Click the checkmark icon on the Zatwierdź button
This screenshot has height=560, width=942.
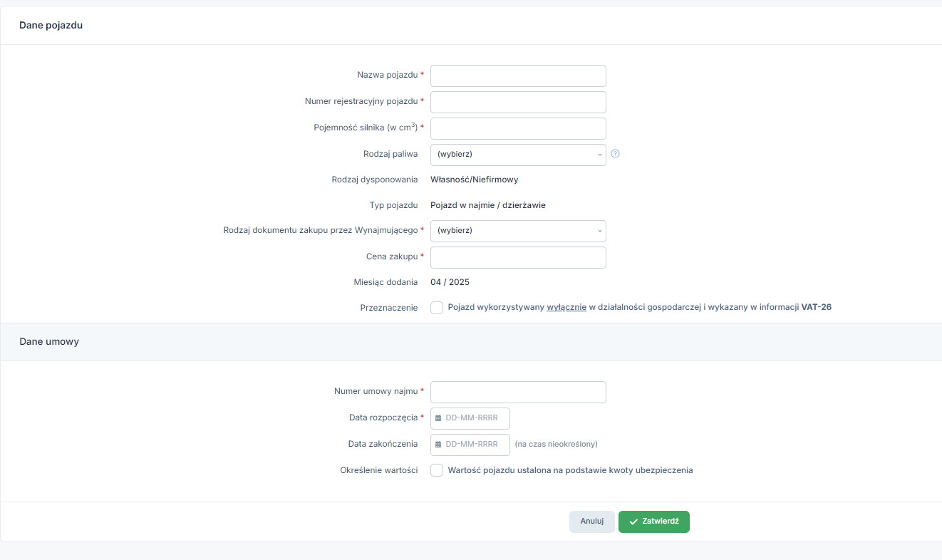click(633, 522)
